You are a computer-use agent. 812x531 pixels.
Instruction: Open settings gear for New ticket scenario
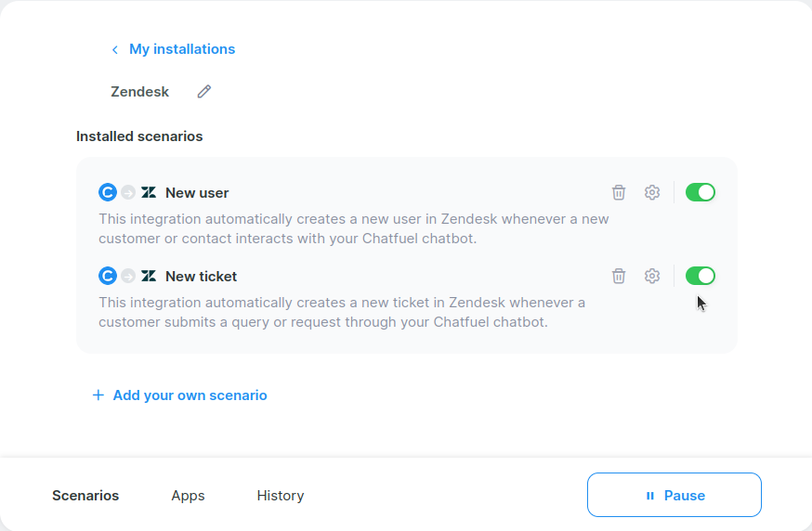652,276
